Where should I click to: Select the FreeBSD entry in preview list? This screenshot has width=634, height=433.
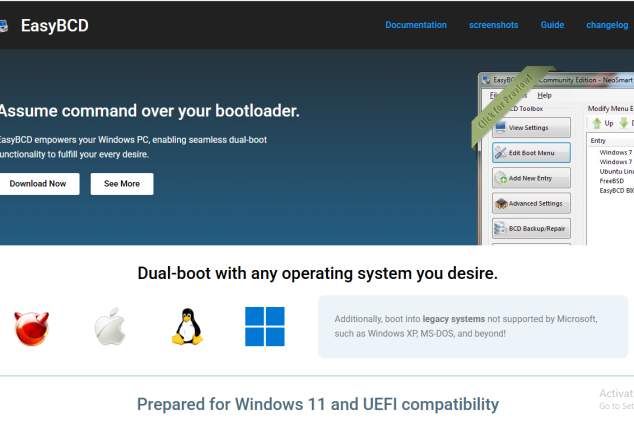point(611,181)
